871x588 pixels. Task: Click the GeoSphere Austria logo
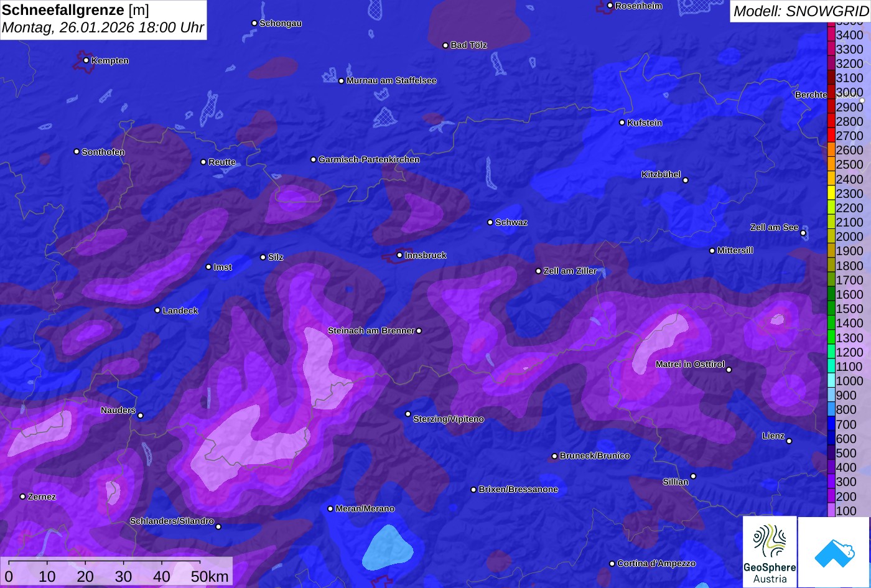point(770,551)
